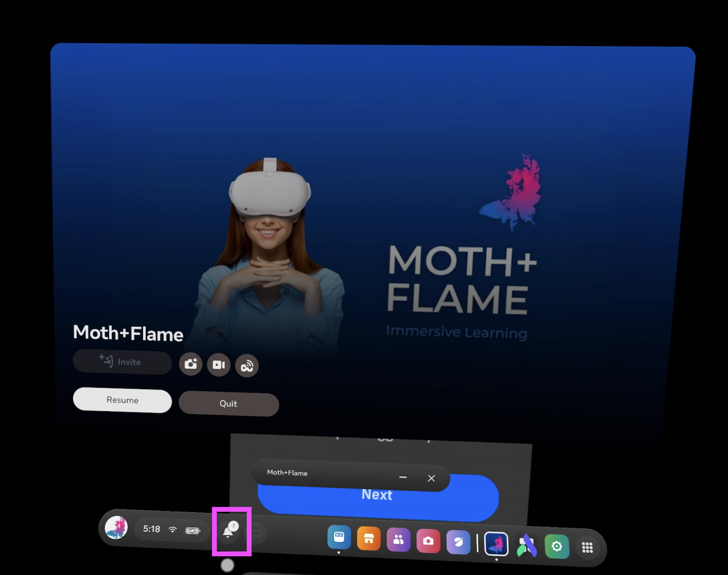728x575 pixels.
Task: Open the profile avatar in the dock
Action: (116, 528)
